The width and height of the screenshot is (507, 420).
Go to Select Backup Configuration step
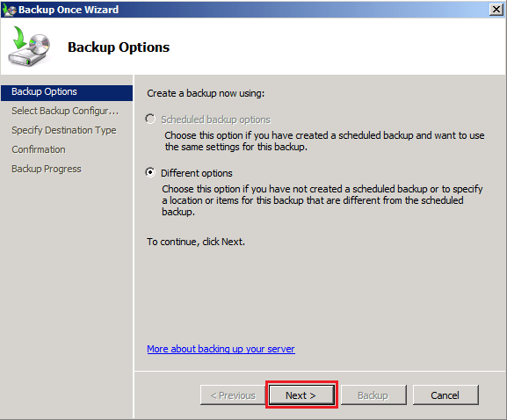click(65, 111)
